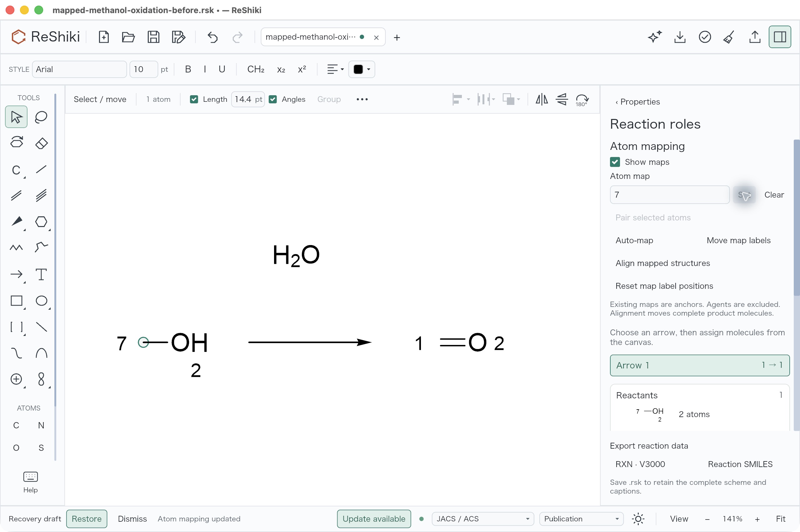The width and height of the screenshot is (800, 532).
Task: Click the Atom map number field
Action: [x=670, y=195]
